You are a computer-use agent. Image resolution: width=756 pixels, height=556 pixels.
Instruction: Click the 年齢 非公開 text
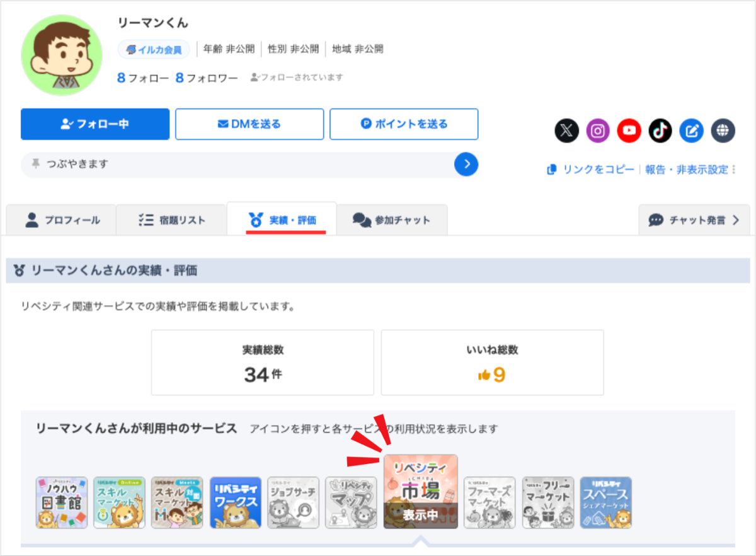(229, 49)
